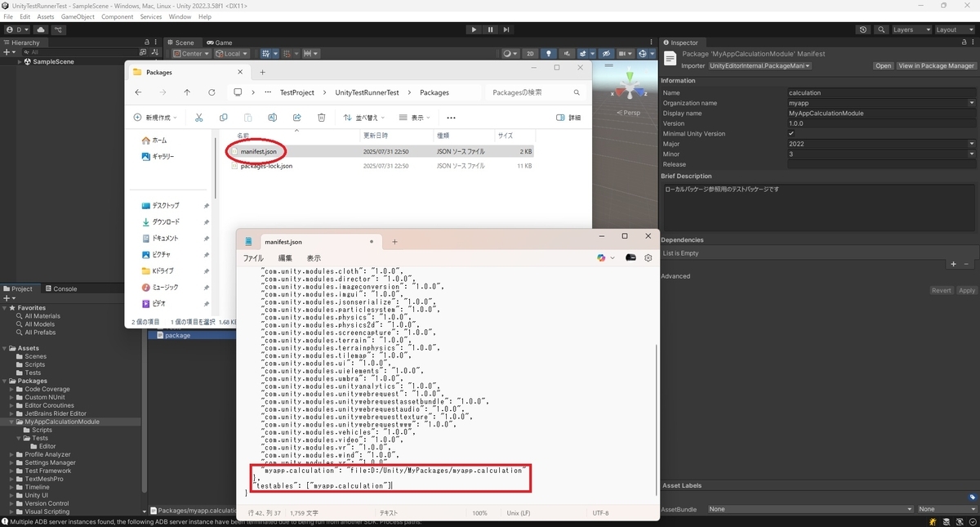Toggle scene audio icon
Image resolution: width=980 pixels, height=527 pixels.
pos(568,54)
